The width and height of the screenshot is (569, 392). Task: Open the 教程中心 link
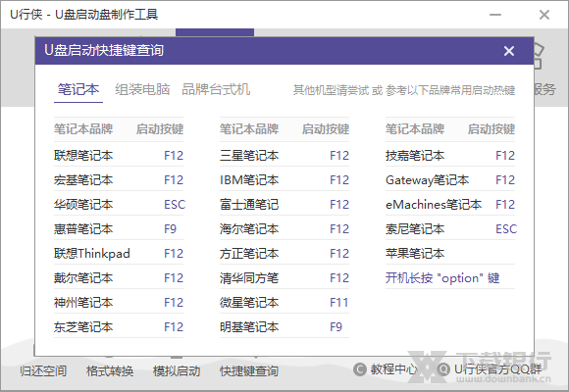click(393, 369)
